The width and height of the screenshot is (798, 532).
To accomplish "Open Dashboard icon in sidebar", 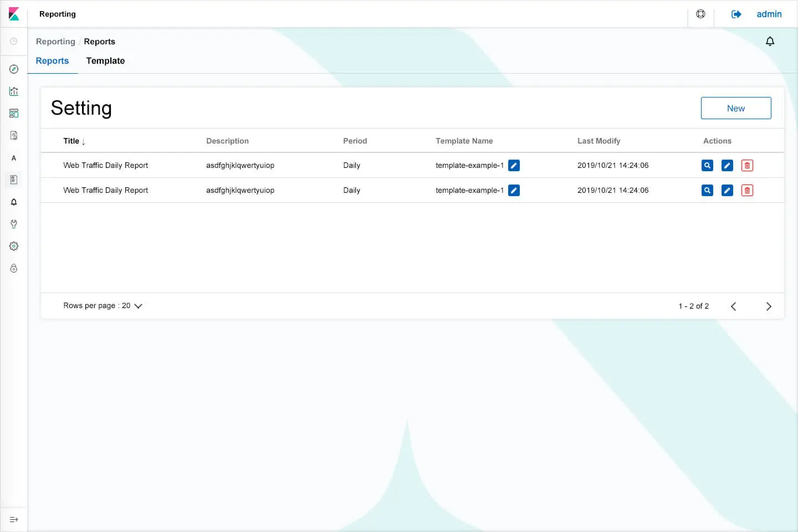I will click(x=14, y=114).
